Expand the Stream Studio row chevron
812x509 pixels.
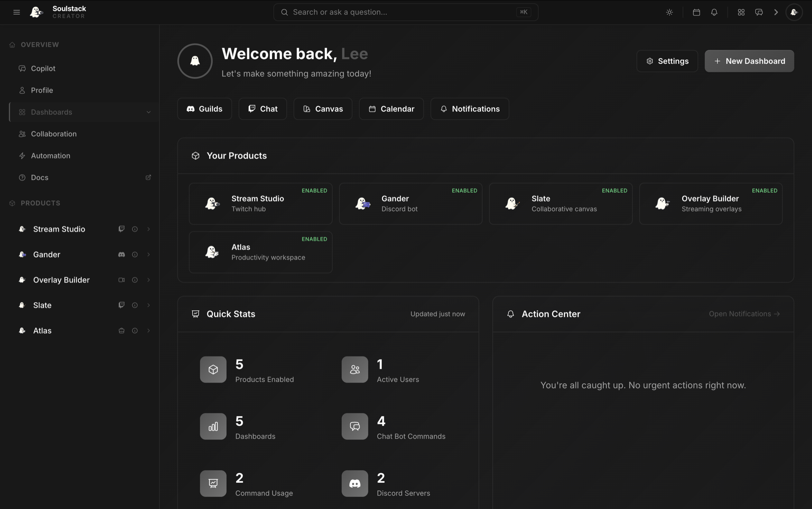pyautogui.click(x=148, y=229)
